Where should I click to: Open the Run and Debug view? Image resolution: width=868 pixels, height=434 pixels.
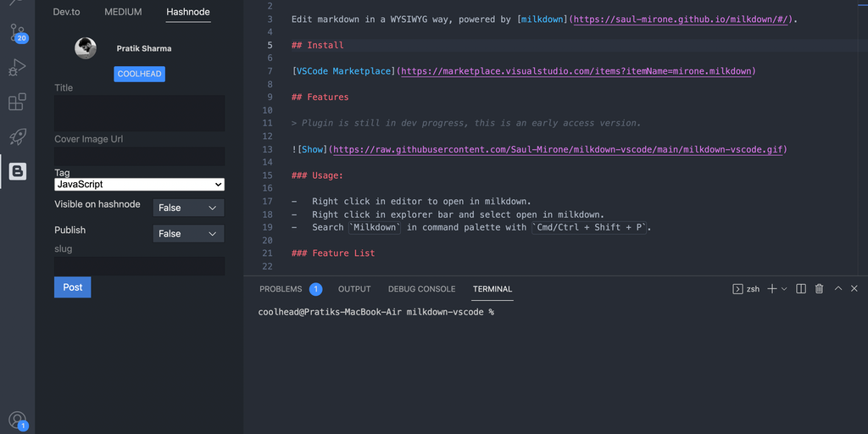[x=17, y=68]
